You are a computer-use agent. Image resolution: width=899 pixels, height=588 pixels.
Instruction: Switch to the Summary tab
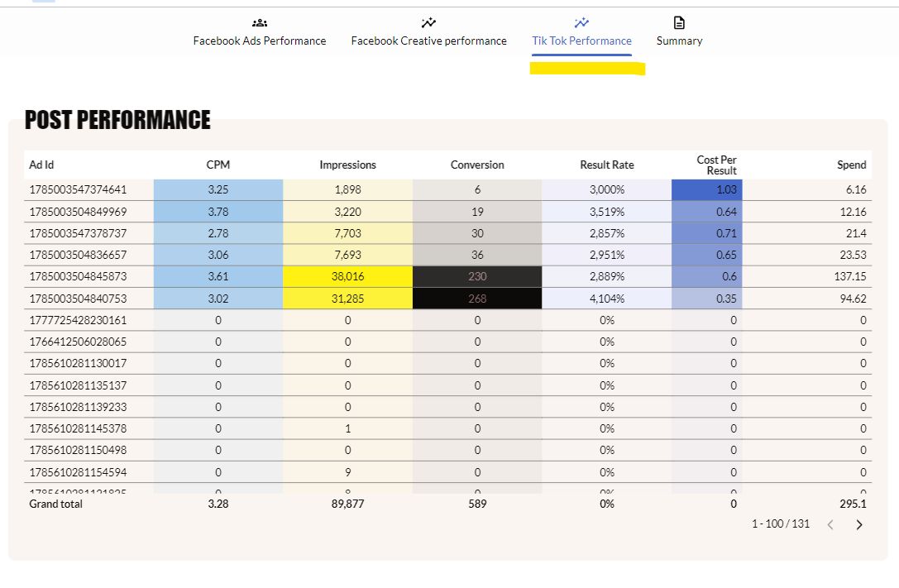(x=679, y=41)
